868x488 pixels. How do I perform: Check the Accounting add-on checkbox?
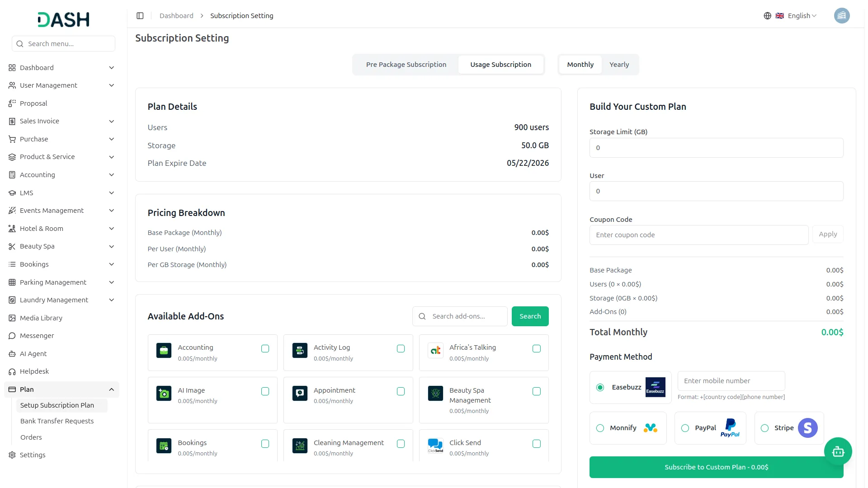(x=265, y=348)
